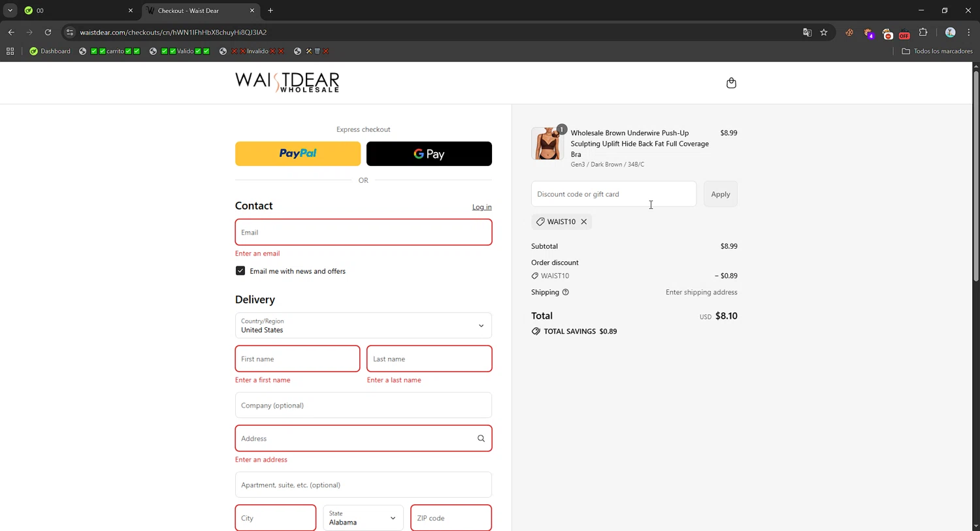The width and height of the screenshot is (980, 531).
Task: Open the extension with red stop badge
Action: coord(887,33)
